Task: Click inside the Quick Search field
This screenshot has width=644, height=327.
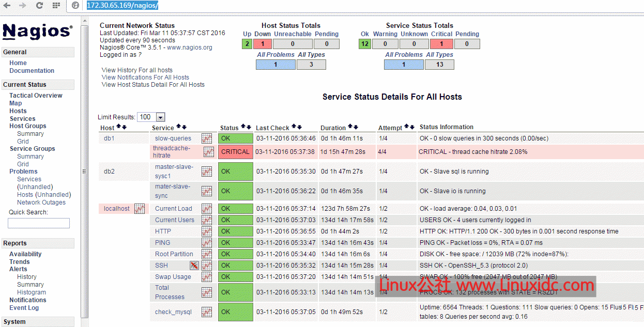Action: point(38,223)
